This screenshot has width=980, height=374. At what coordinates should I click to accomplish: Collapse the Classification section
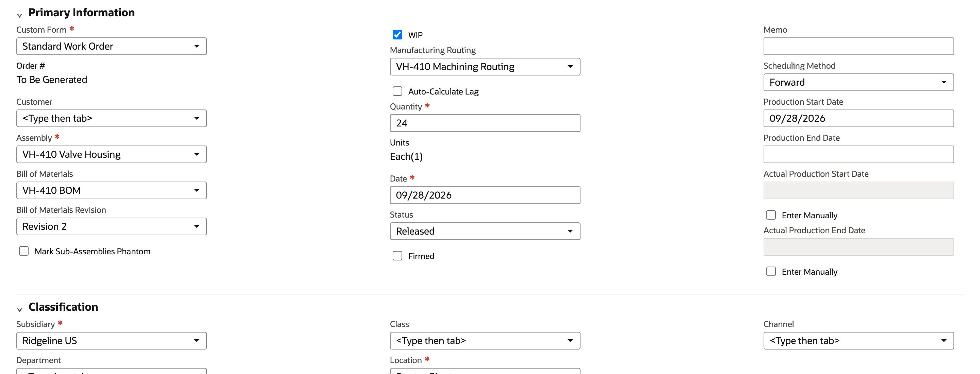(x=19, y=310)
